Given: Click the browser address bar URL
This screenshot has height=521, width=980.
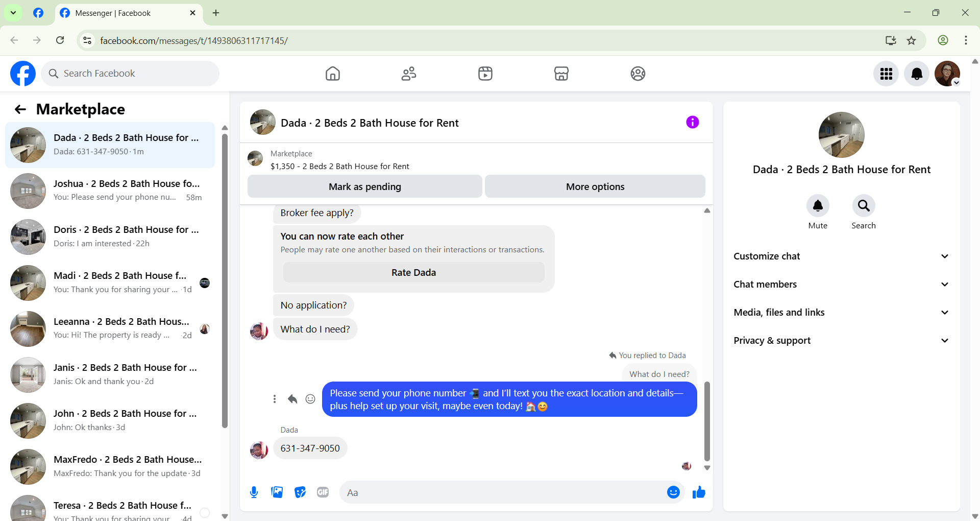Looking at the screenshot, I should click(x=194, y=40).
